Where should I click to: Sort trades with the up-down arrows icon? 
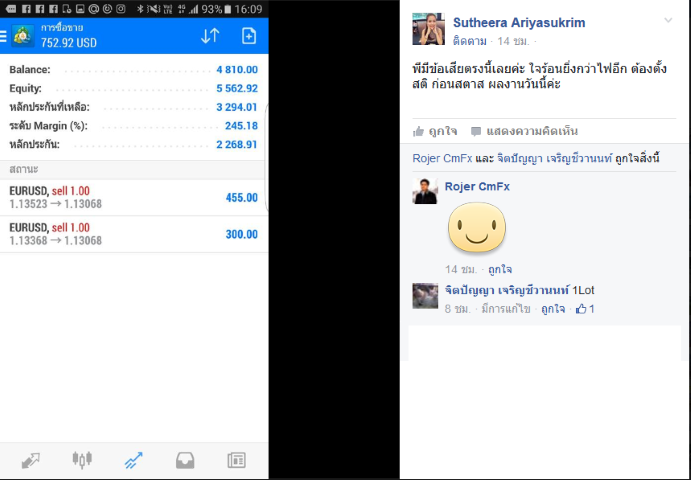click(x=210, y=36)
